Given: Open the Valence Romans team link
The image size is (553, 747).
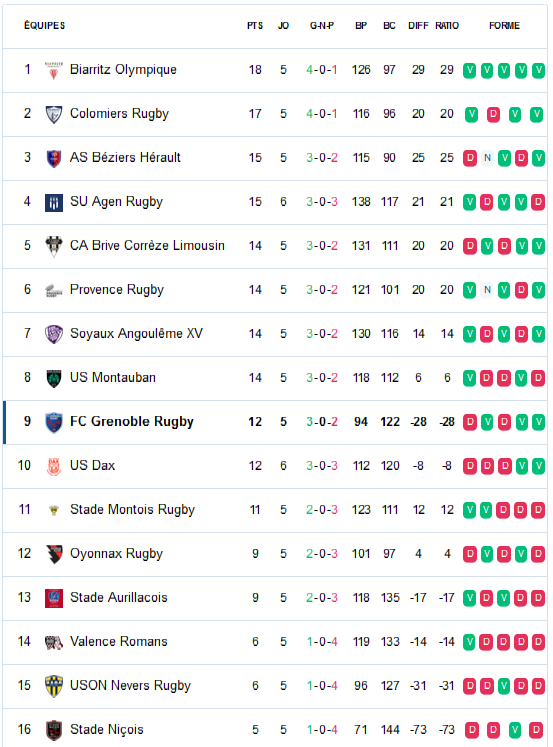Looking at the screenshot, I should click(x=119, y=642).
